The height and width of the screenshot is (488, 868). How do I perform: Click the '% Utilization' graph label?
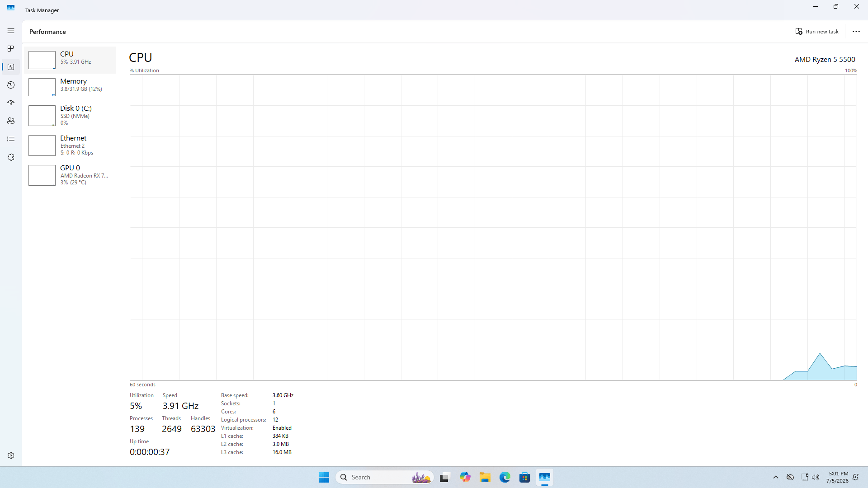pyautogui.click(x=144, y=70)
